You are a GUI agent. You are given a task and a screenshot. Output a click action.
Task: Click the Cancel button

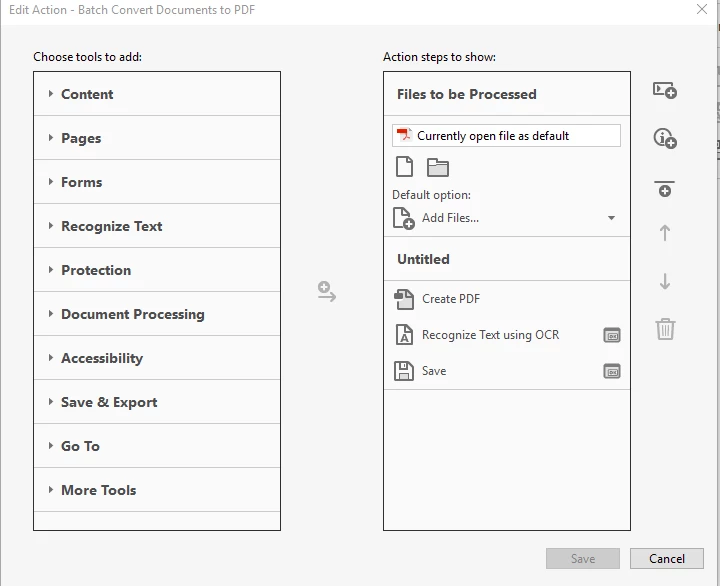click(x=667, y=558)
